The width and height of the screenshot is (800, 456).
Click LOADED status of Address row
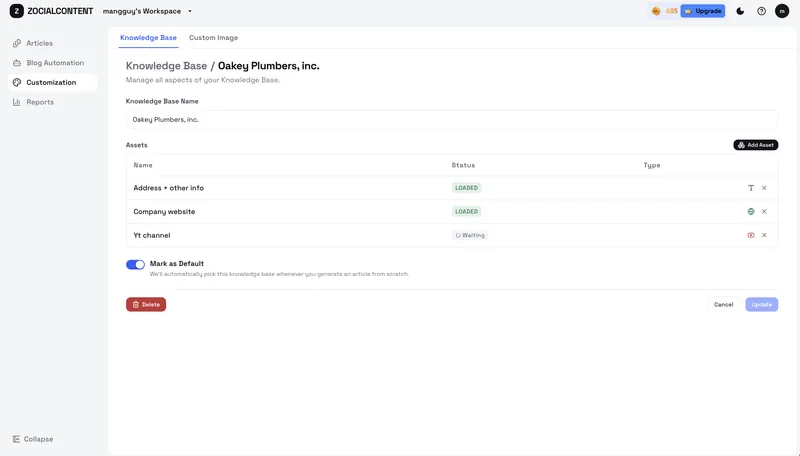click(x=466, y=188)
